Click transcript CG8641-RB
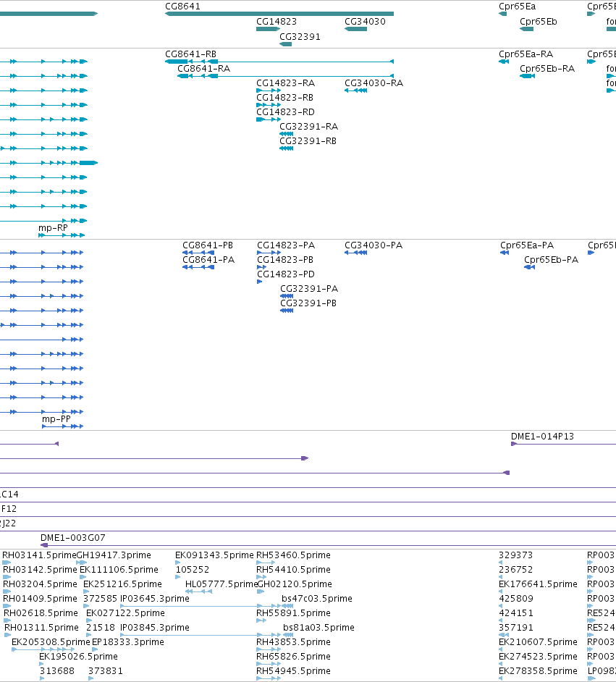616x682 pixels. [191, 54]
